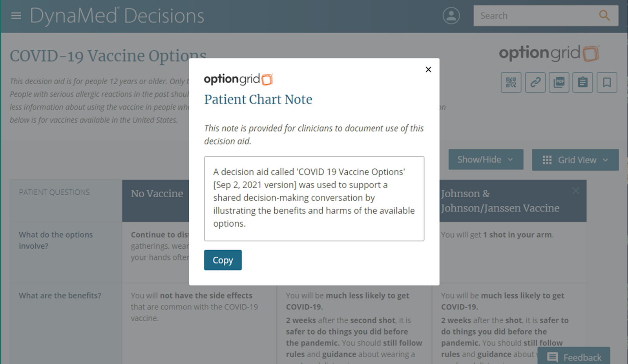Close the Patient Chart Note dialog

click(428, 69)
